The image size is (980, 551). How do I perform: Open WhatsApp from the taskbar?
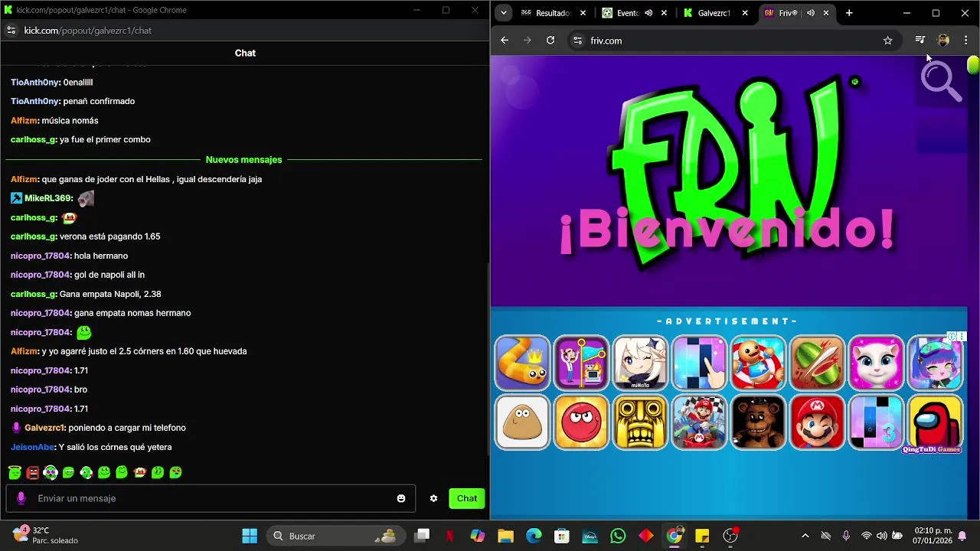click(x=618, y=536)
